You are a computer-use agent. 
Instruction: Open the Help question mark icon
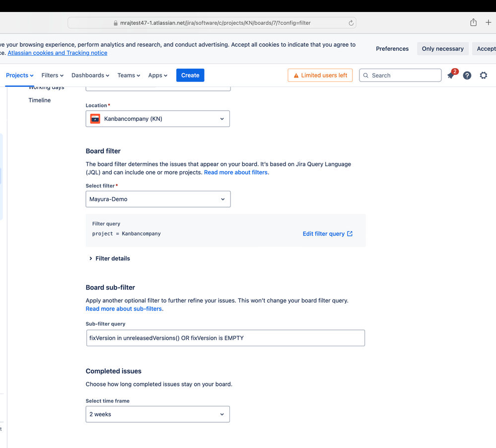[467, 75]
